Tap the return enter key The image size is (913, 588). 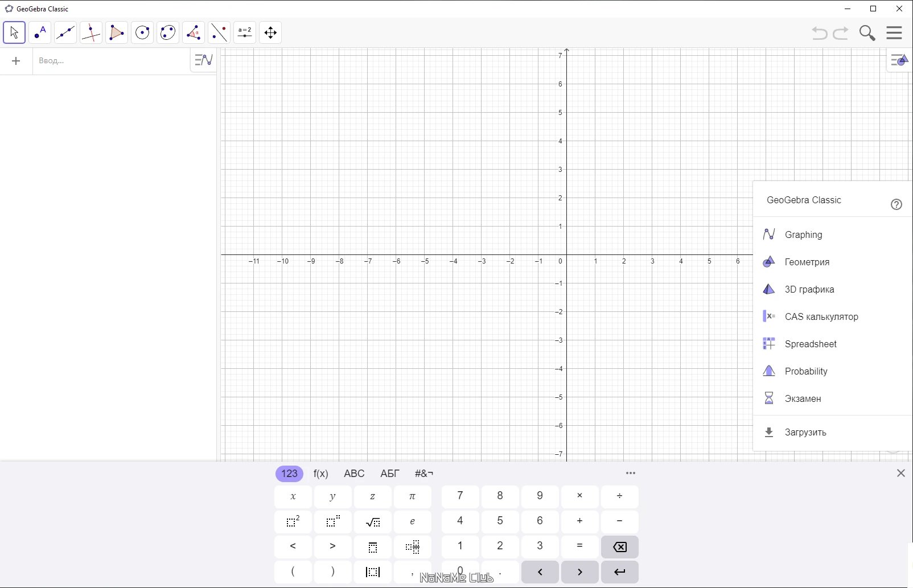click(x=620, y=571)
